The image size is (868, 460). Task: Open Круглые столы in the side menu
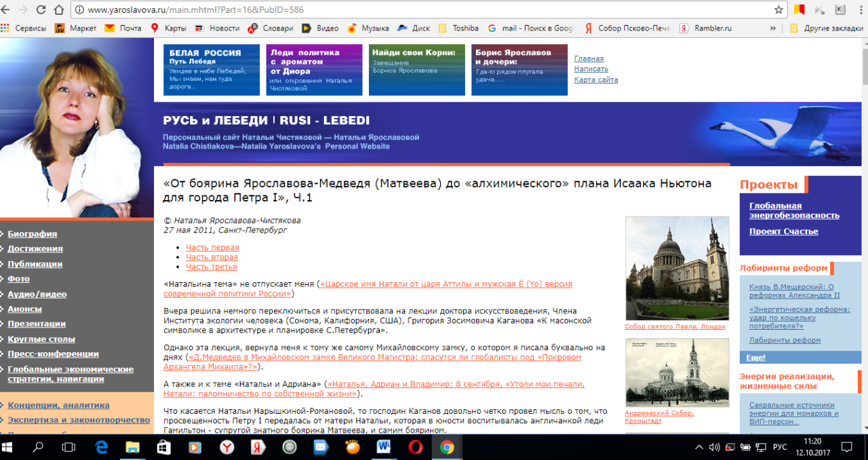[x=41, y=339]
